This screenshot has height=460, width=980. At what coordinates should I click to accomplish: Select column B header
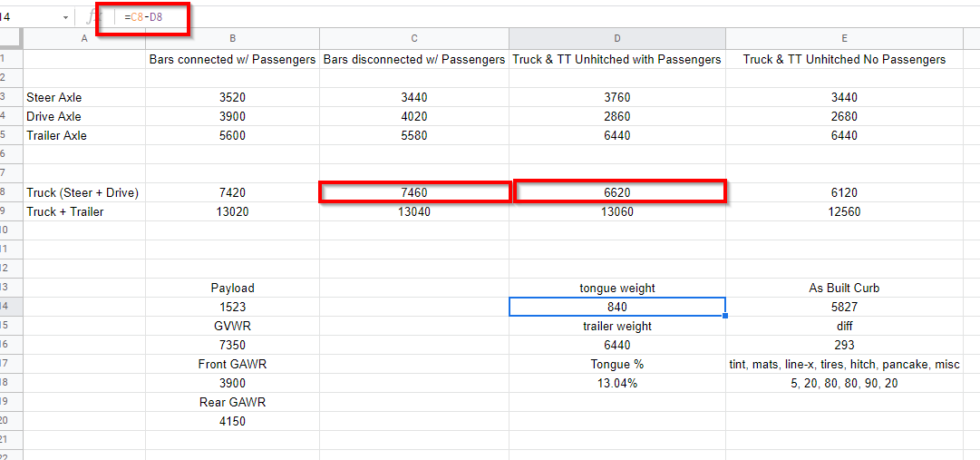(232, 38)
